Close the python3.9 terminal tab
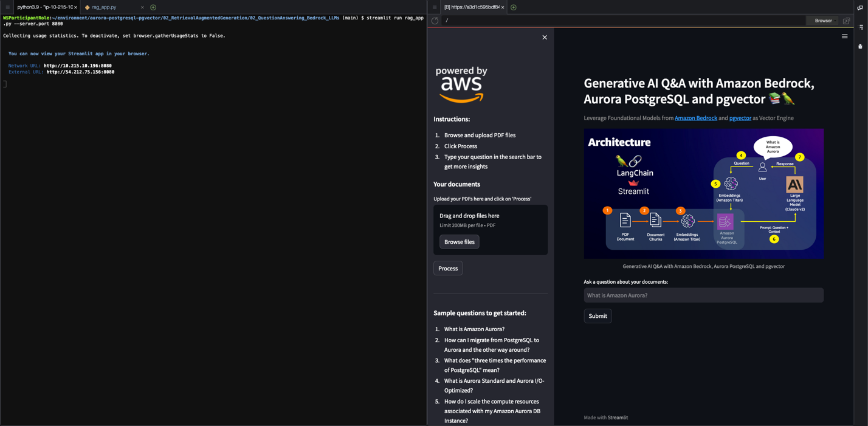868x426 pixels. [75, 7]
